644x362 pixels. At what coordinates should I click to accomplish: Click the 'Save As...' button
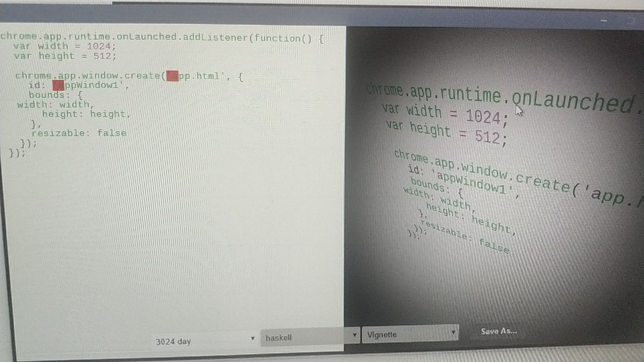(499, 331)
